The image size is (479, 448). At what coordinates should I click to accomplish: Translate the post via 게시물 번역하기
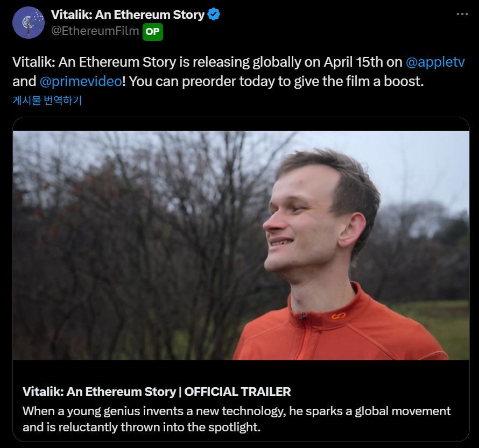pos(47,101)
